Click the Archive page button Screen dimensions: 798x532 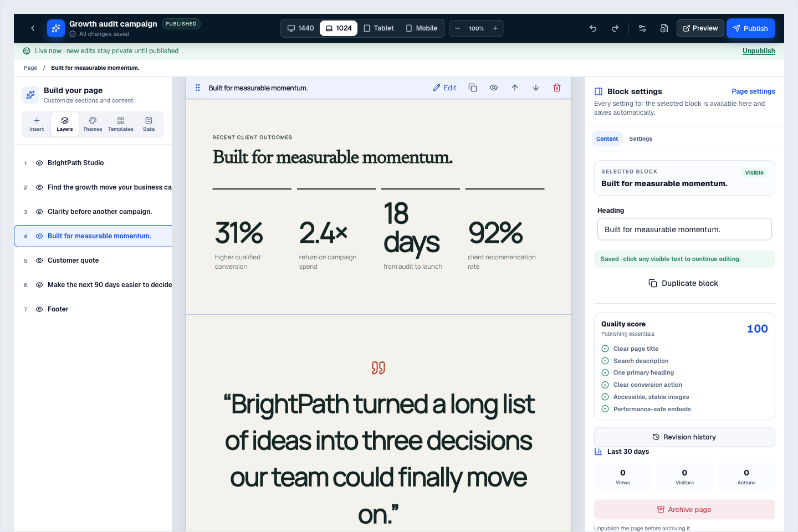pyautogui.click(x=684, y=510)
